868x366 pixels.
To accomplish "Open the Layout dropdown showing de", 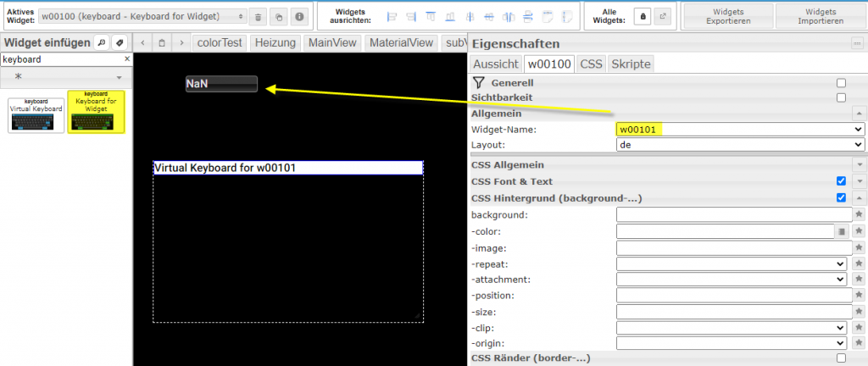I will coord(739,145).
